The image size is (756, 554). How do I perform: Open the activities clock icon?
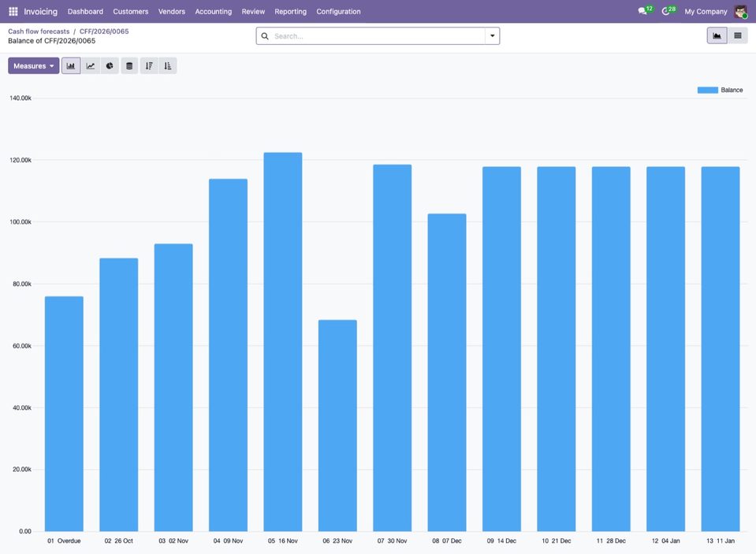coord(666,11)
